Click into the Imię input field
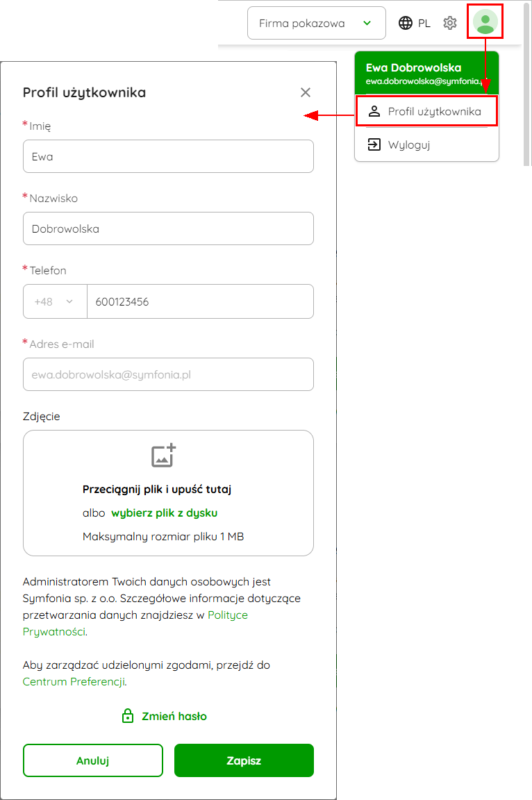 click(x=168, y=156)
